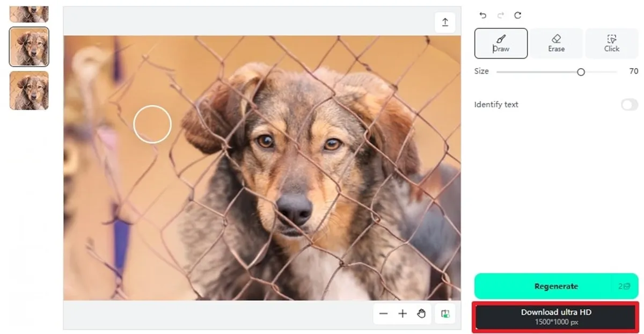
Task: Select the top dog thumbnail in the sidebar
Action: pos(29,12)
